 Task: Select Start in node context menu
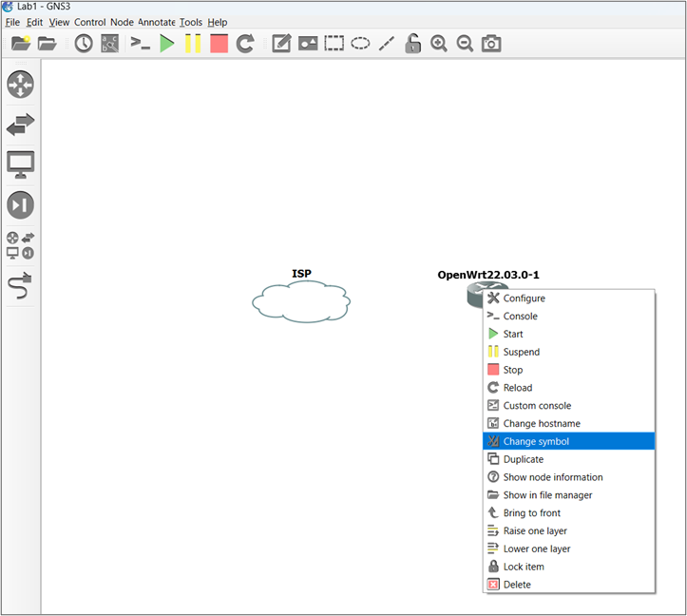[x=569, y=334]
